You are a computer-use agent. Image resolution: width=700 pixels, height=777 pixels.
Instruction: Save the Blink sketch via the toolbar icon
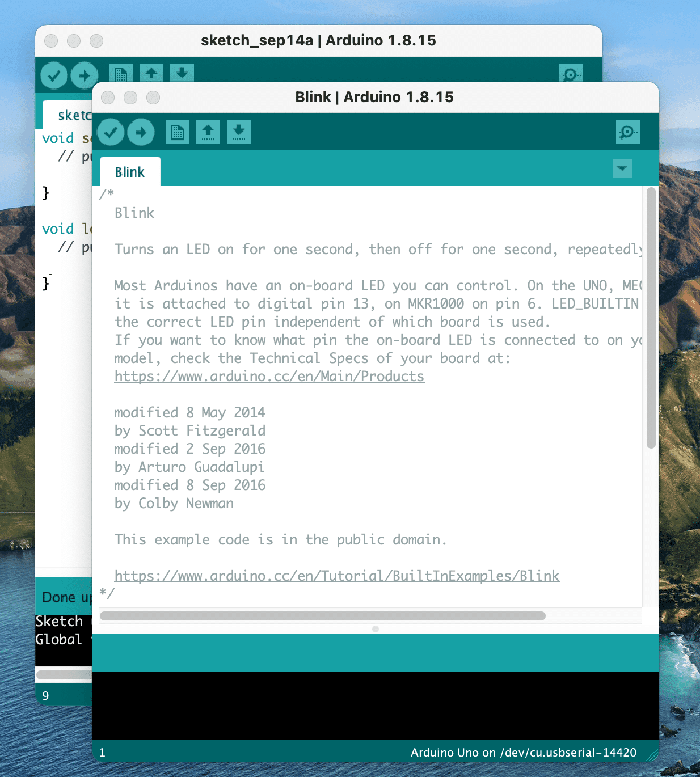pos(238,132)
